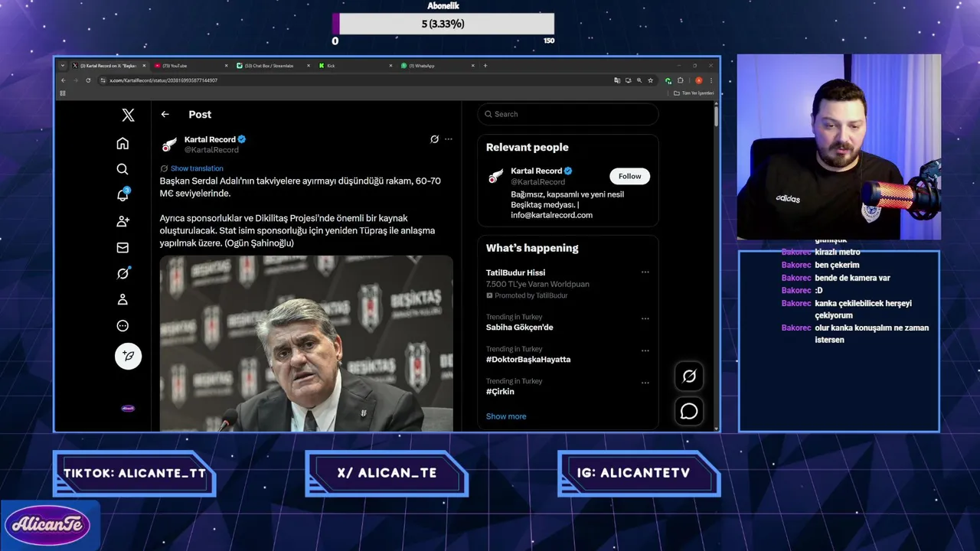This screenshot has height=551, width=980.
Task: Open Grok from the X sidebar
Action: point(122,273)
